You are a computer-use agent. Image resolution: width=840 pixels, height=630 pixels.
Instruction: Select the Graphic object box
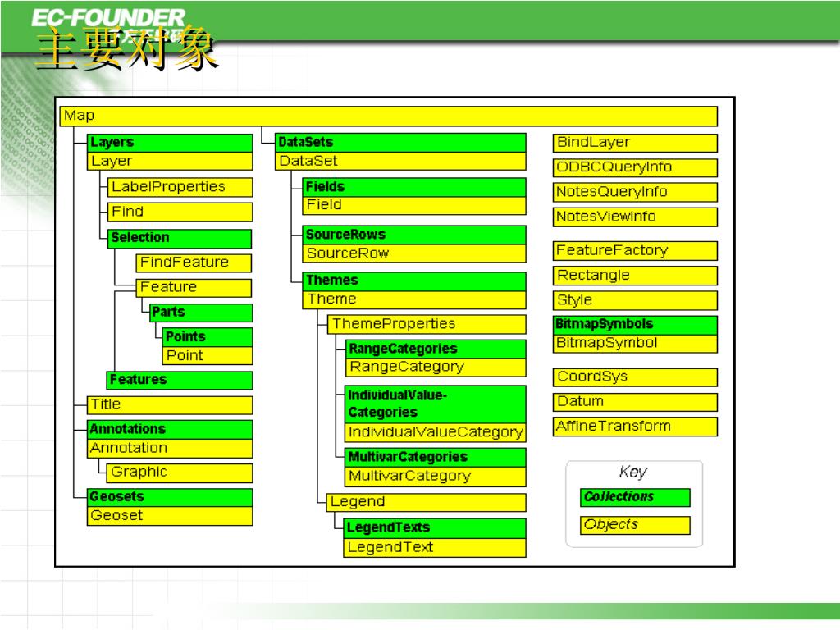pos(180,473)
